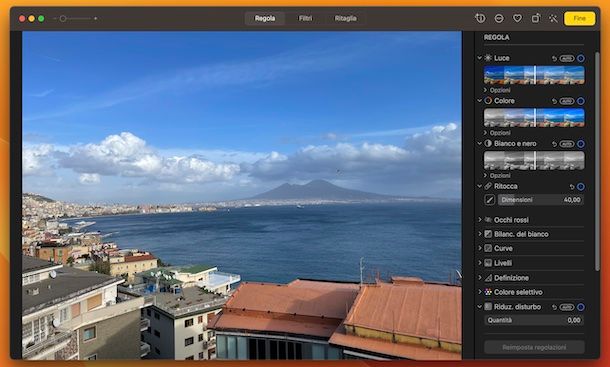The height and width of the screenshot is (367, 610).
Task: Click the Colore circle icon
Action: pyautogui.click(x=488, y=101)
